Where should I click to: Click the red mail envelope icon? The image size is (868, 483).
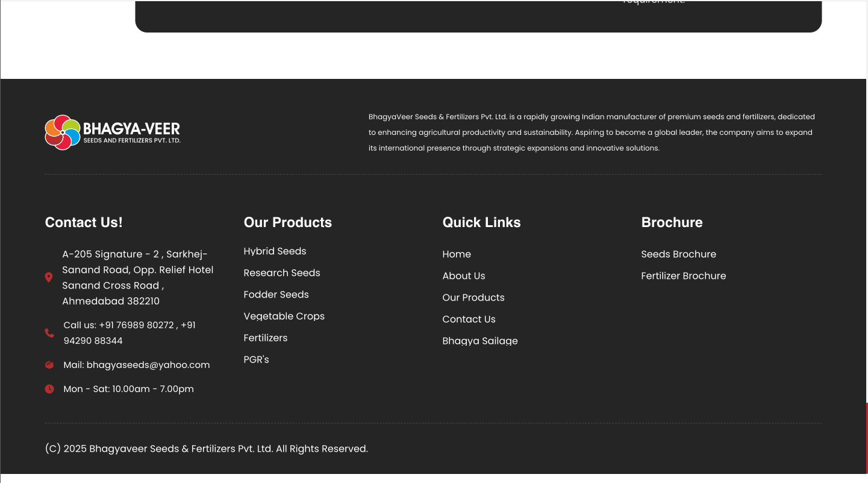coord(49,365)
